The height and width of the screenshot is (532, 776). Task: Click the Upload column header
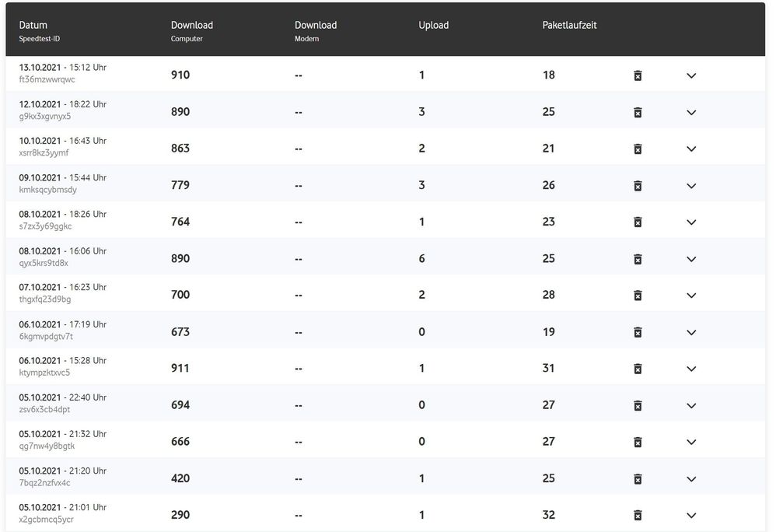(x=434, y=26)
